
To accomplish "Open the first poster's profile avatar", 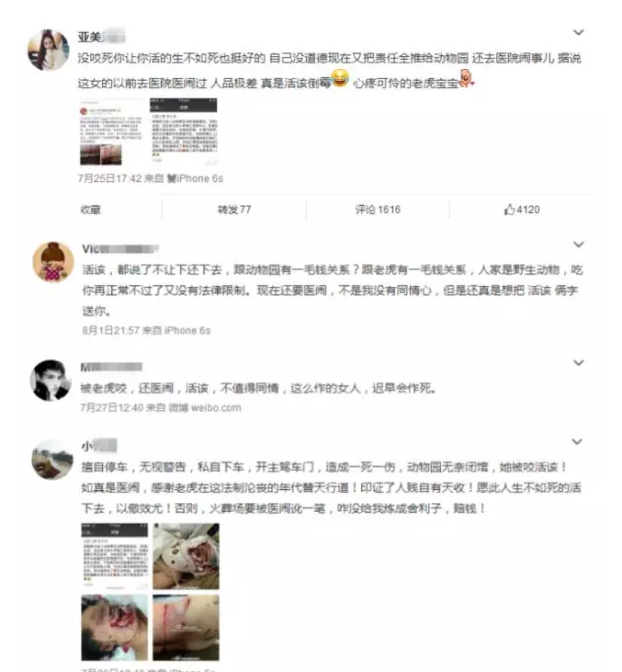I will (49, 50).
